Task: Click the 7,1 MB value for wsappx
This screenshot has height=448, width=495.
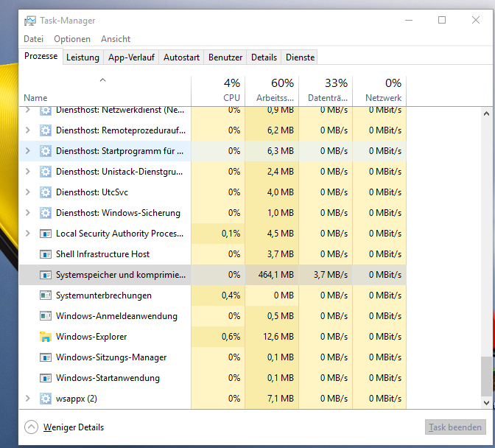Action: coord(281,399)
